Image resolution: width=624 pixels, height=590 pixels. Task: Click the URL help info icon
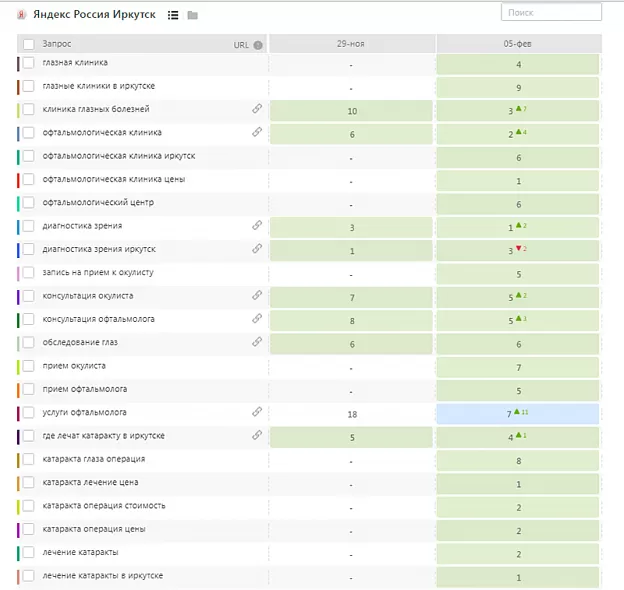pyautogui.click(x=258, y=45)
